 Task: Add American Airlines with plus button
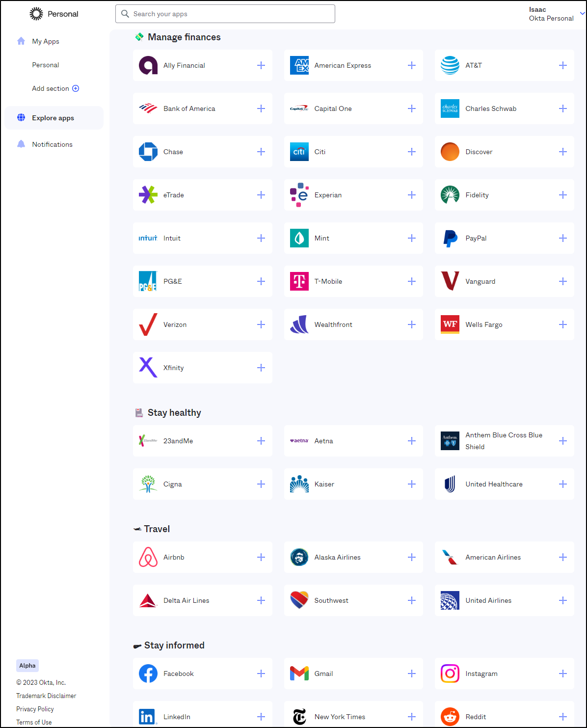(x=563, y=557)
